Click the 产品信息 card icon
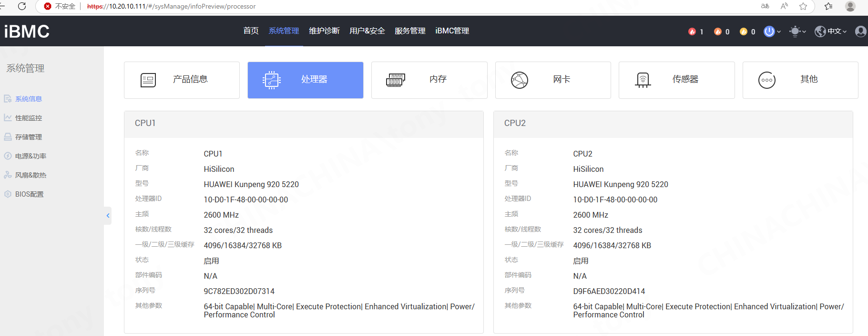868x336 pixels. click(148, 80)
